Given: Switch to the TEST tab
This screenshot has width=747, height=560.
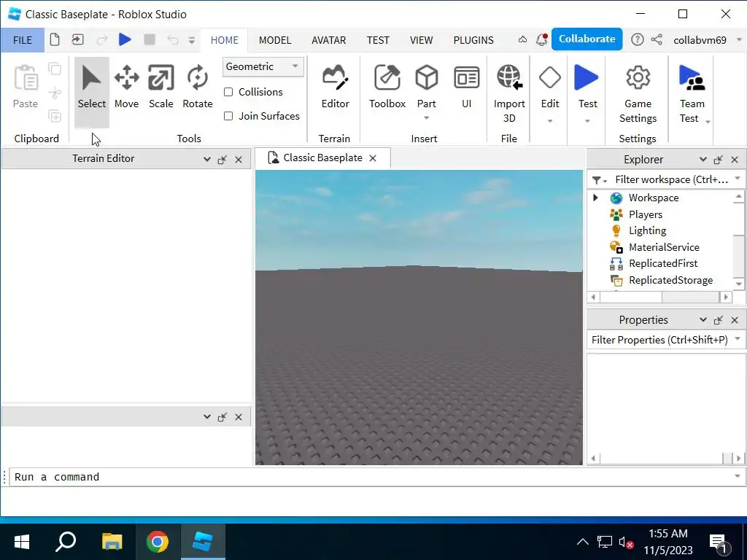Looking at the screenshot, I should (378, 40).
